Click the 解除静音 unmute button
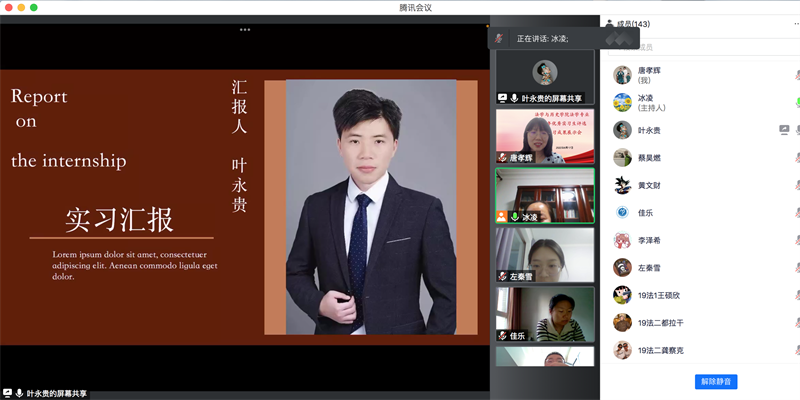This screenshot has width=800, height=400. 716,382
